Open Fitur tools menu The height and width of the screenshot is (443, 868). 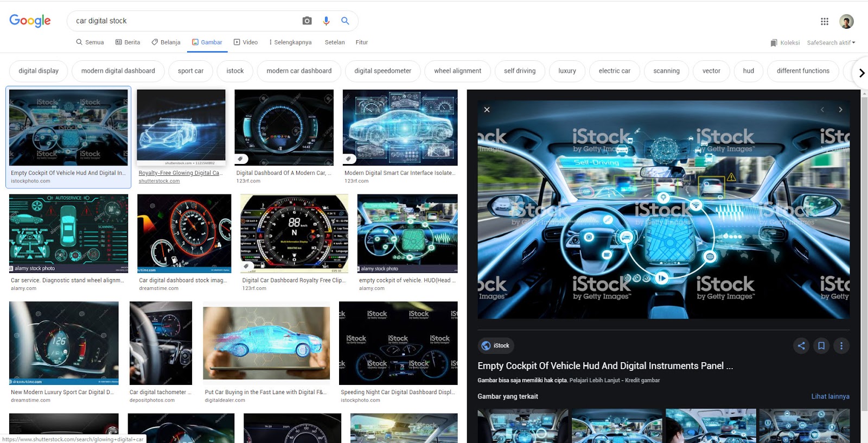pos(362,42)
